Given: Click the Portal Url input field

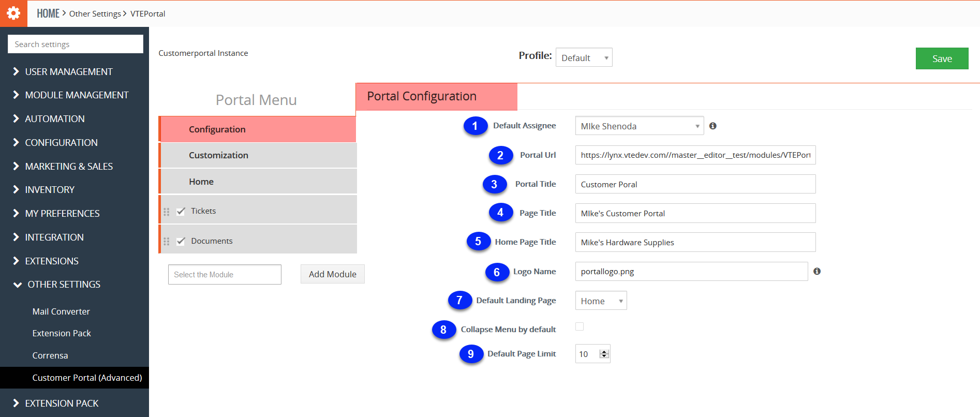Looking at the screenshot, I should coord(695,155).
